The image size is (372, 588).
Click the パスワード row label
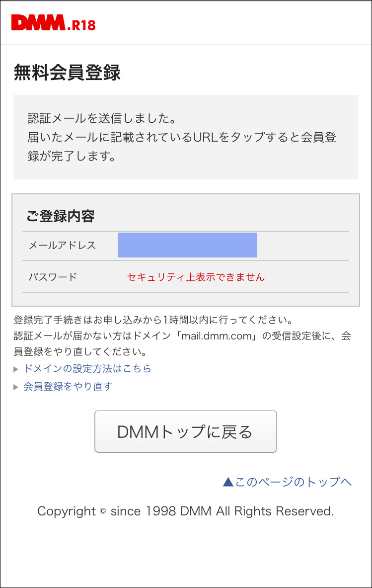coord(53,277)
